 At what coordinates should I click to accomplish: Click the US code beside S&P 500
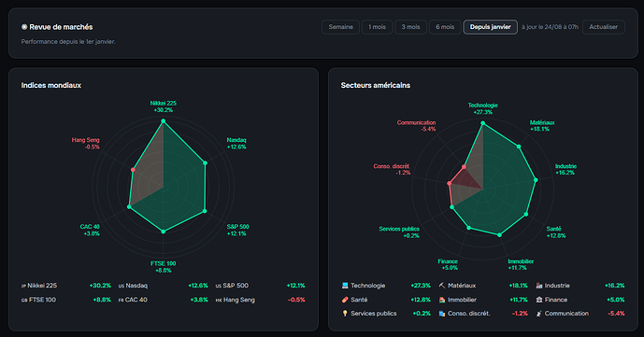pyautogui.click(x=219, y=286)
